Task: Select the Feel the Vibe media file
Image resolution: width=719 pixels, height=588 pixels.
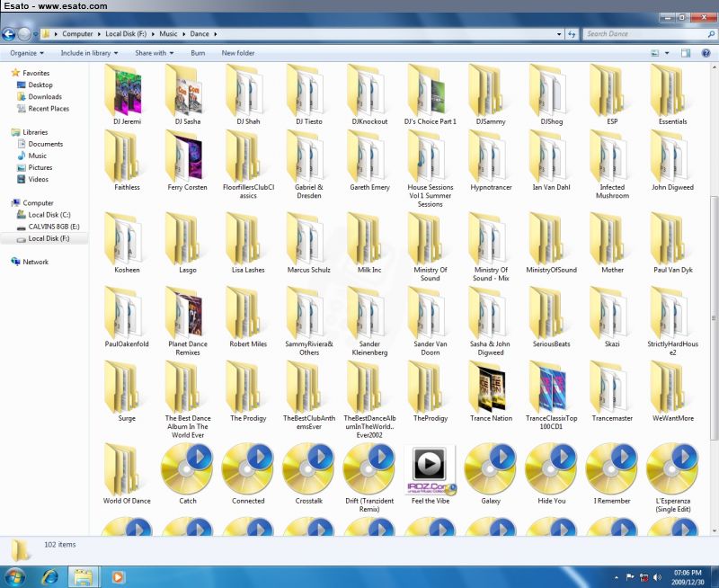Action: tap(431, 474)
